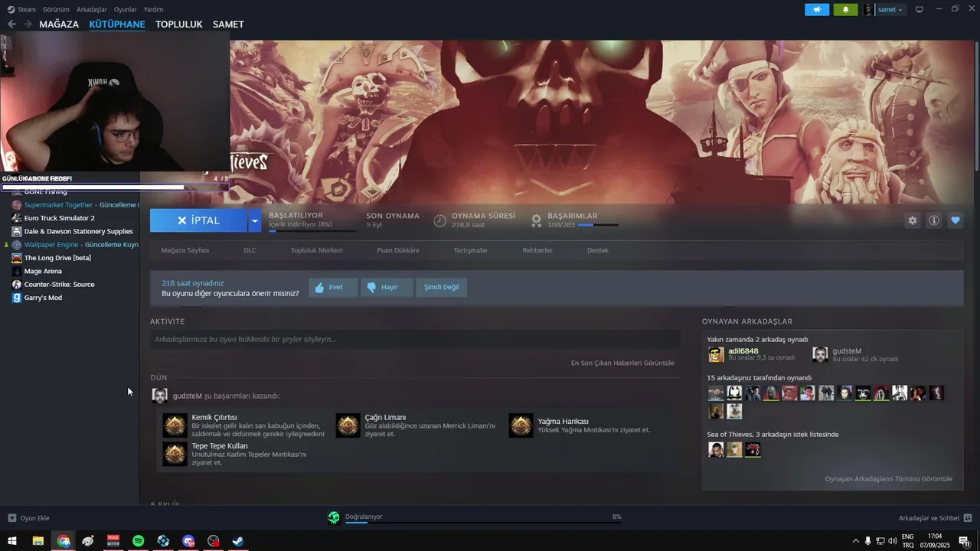Click the Yağma Harikası achievement icon
This screenshot has height=551, width=980.
click(x=521, y=425)
